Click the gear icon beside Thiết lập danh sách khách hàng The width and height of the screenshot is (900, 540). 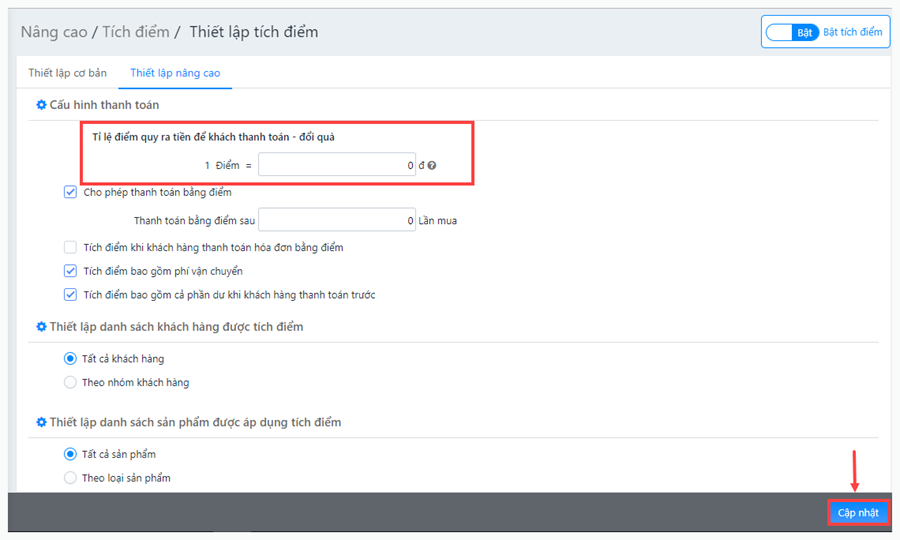pos(41,327)
